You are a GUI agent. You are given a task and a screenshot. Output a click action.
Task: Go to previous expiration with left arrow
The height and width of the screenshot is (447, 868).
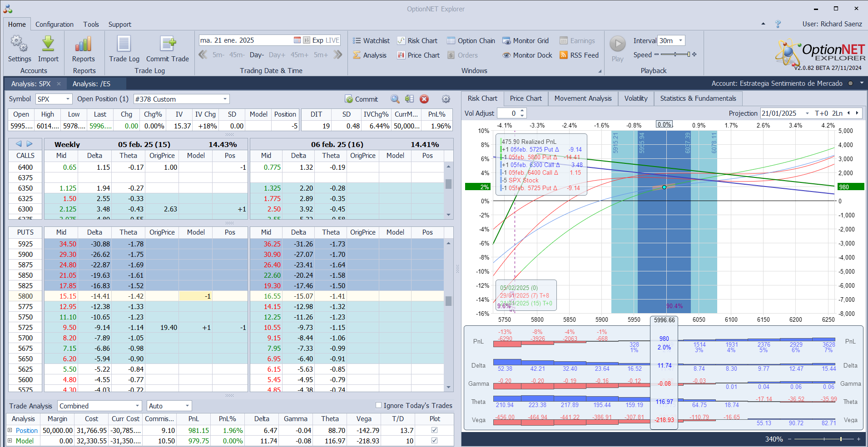click(x=19, y=144)
